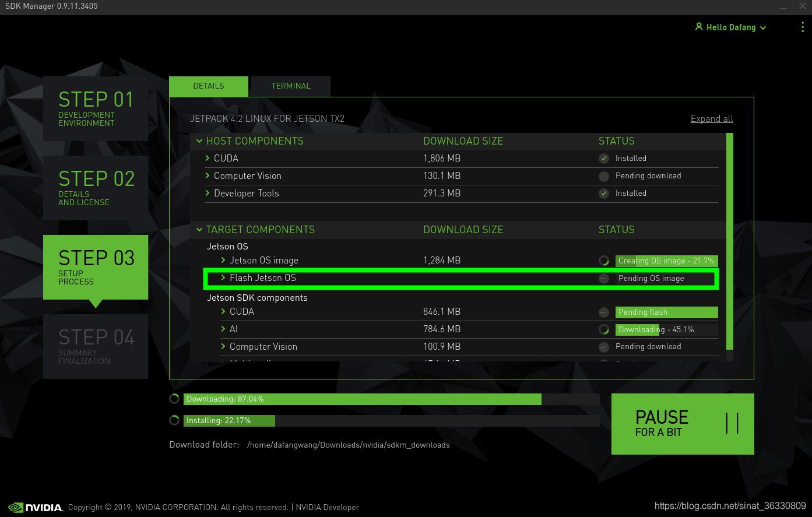Click the pending icon for Flash Jetson OS

click(604, 279)
